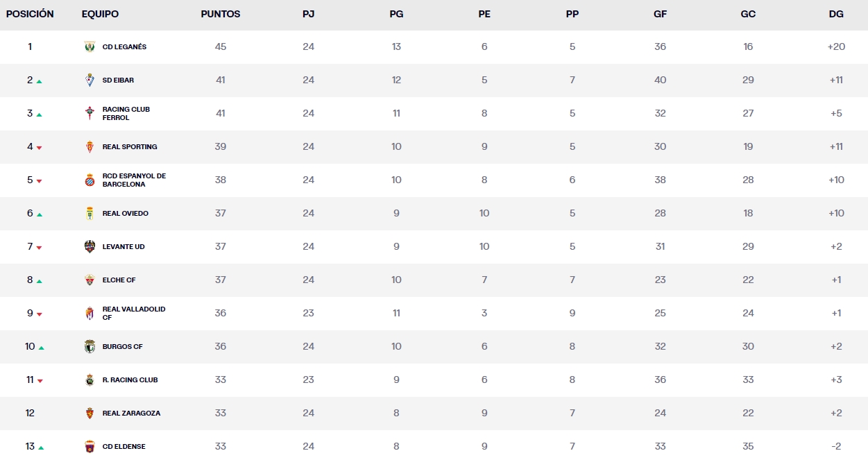868x460 pixels.
Task: Open the Real Zaragoza team link
Action: [x=131, y=413]
